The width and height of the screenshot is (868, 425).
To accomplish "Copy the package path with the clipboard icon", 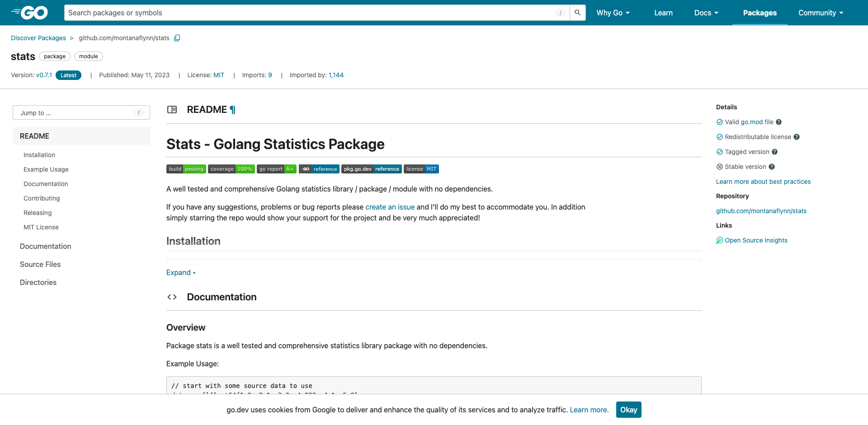I will tap(177, 38).
